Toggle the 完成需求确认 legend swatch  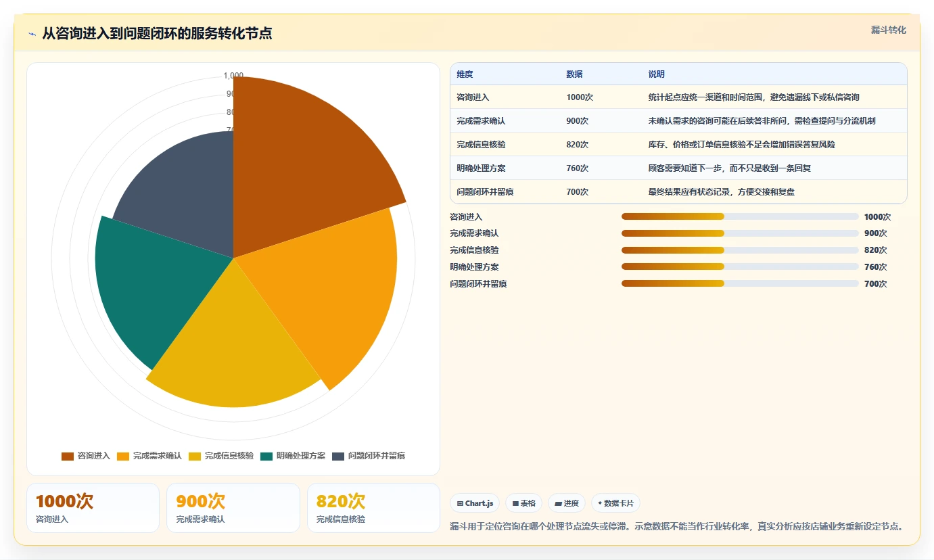123,456
